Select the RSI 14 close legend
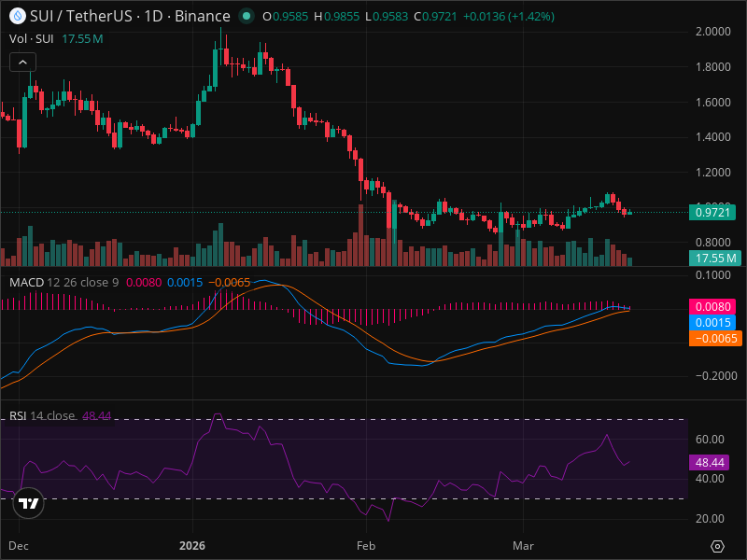Image resolution: width=747 pixels, height=560 pixels. tap(42, 415)
